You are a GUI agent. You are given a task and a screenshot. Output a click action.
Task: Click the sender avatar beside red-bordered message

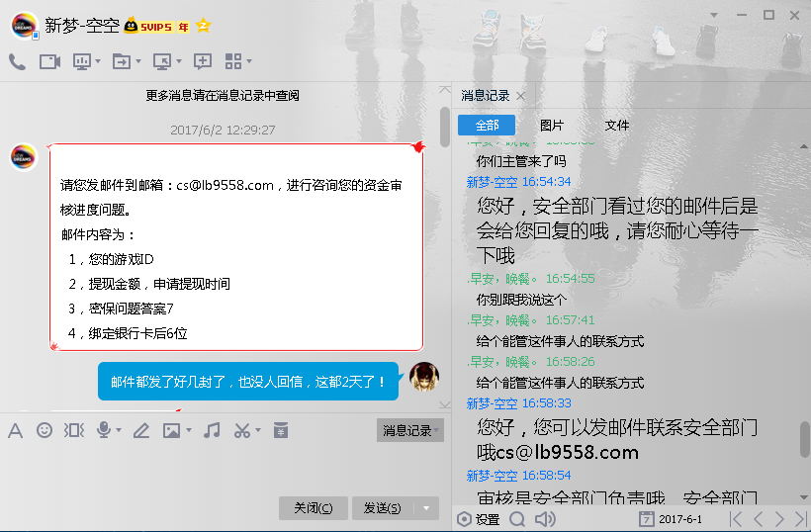click(24, 156)
